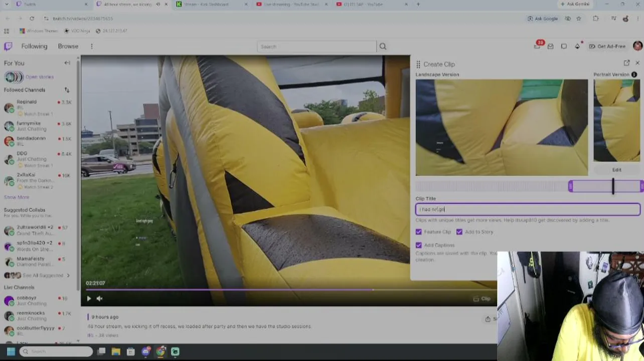Close the Create Clip panel

pos(637,63)
